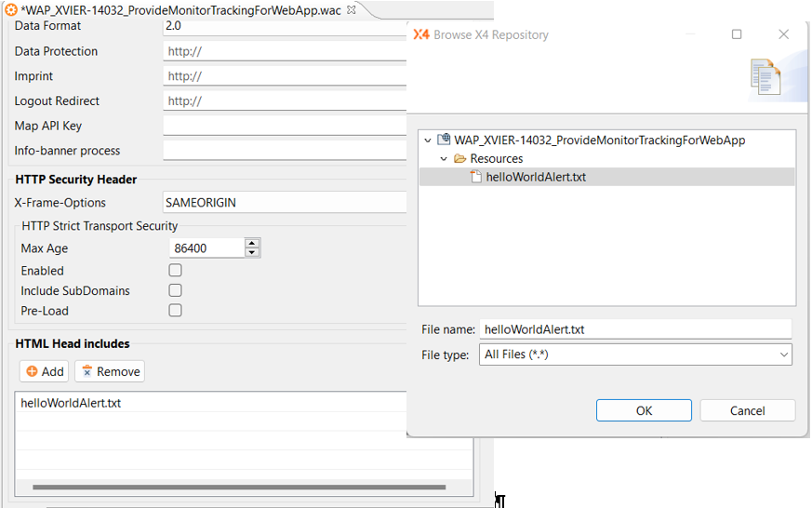Select helloWorldAlert.txt in the repository tree
Screen dimensions: 812x508
point(536,177)
